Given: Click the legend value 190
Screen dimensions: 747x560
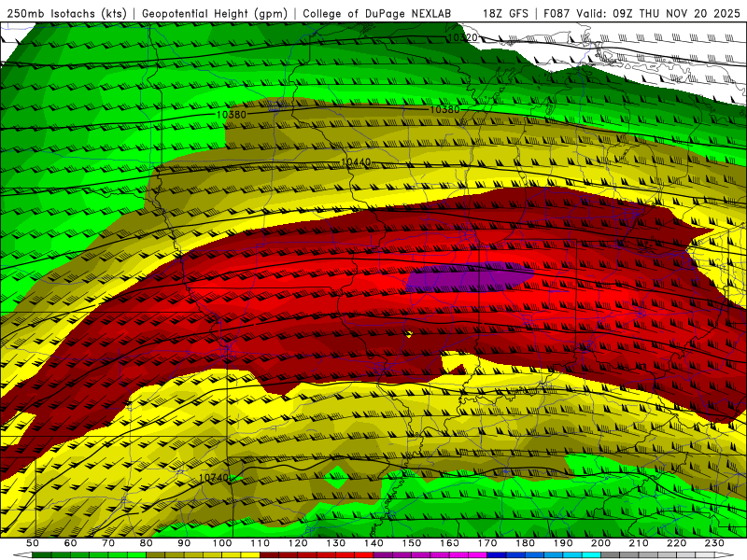Looking at the screenshot, I should (x=563, y=543).
